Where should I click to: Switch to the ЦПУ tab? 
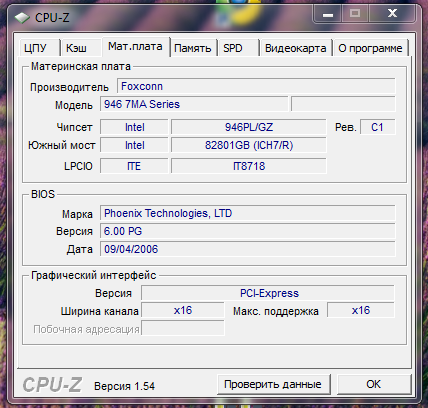(39, 48)
